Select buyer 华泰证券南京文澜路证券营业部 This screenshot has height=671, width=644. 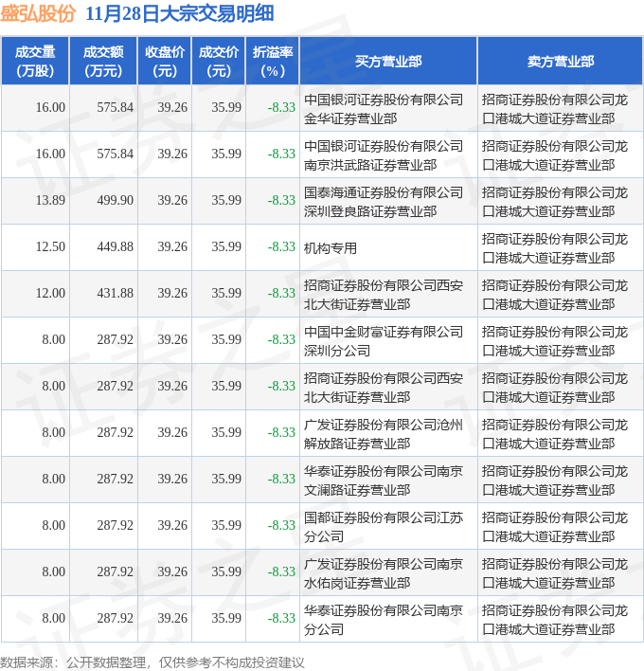coord(384,481)
